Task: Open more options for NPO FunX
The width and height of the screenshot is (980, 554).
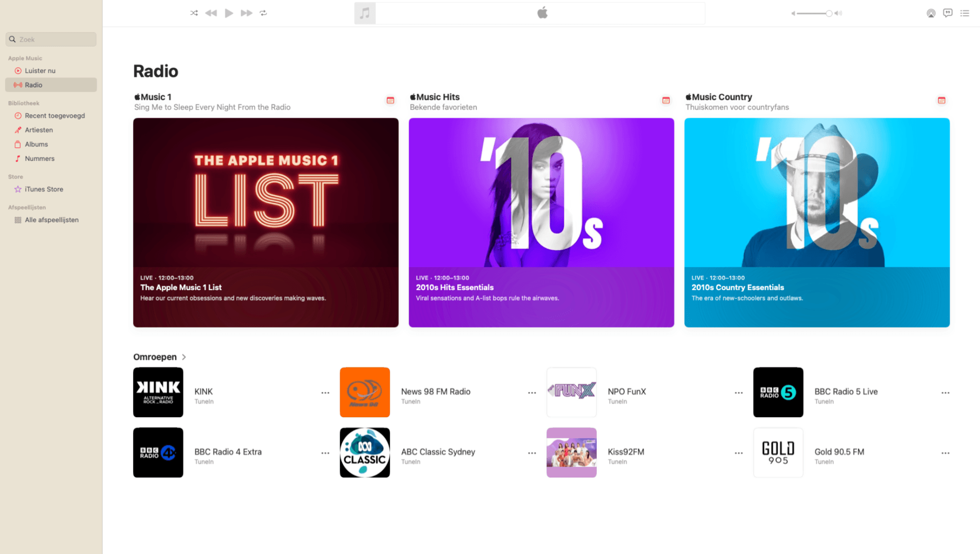Action: pos(739,393)
